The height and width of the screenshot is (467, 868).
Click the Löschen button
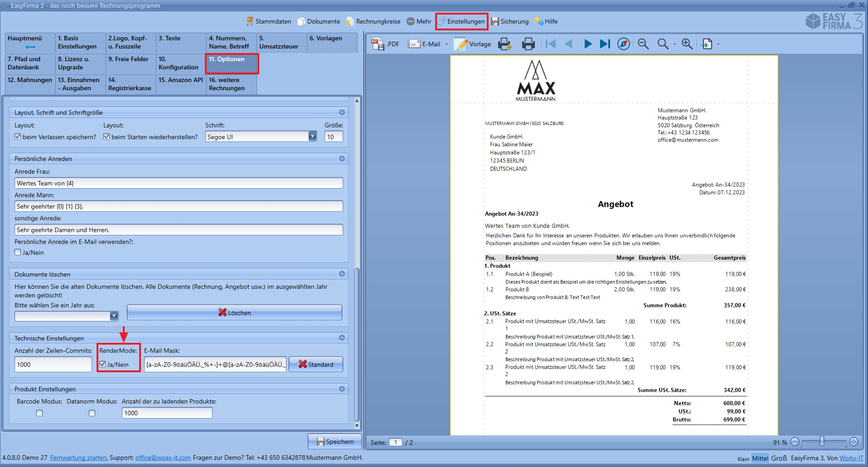(x=234, y=312)
